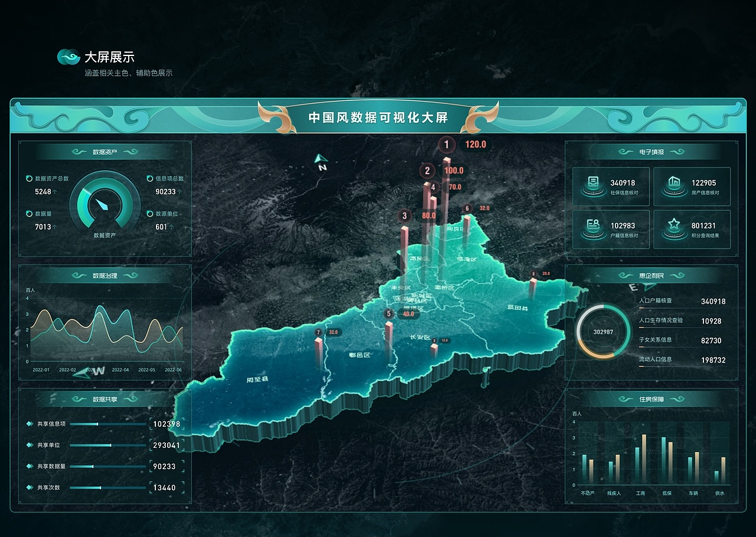Select the 惠企利民 panel header

coord(651,276)
